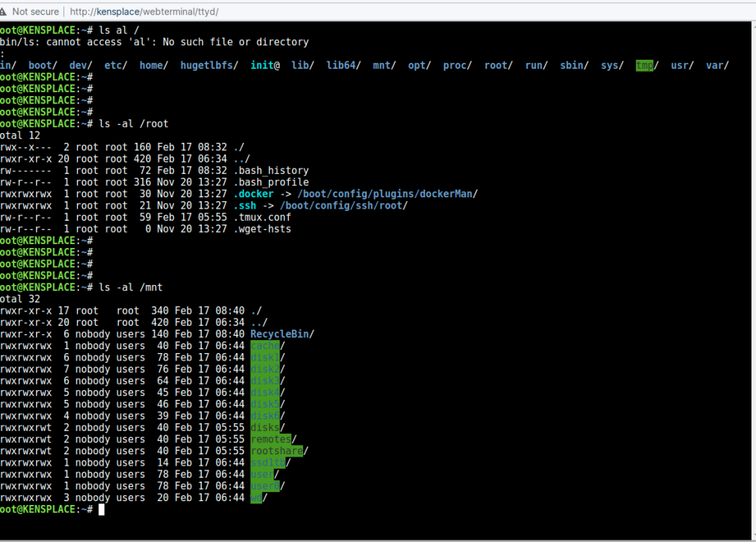Click the 'ls al /' command text
The width and height of the screenshot is (756, 542).
coord(119,30)
